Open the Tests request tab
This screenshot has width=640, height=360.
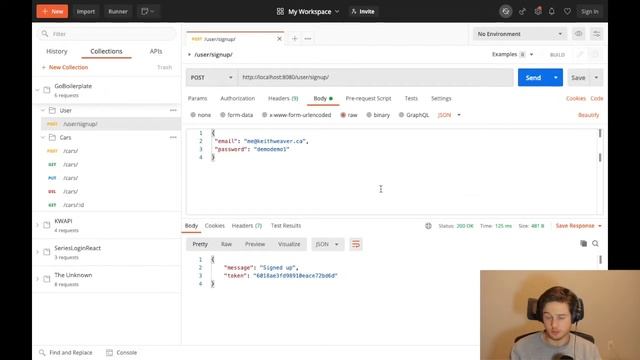(x=411, y=98)
